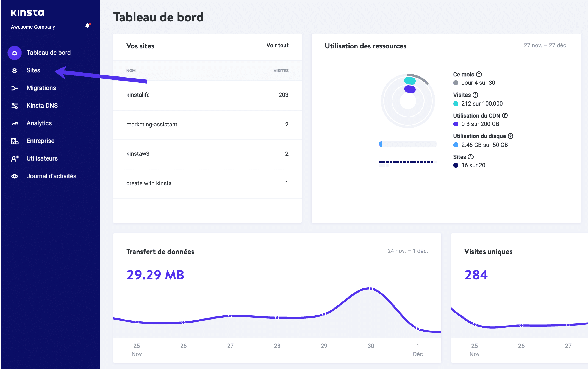Viewport: 588px width, 369px height.
Task: Show help for Utilisation du disque
Action: (511, 136)
